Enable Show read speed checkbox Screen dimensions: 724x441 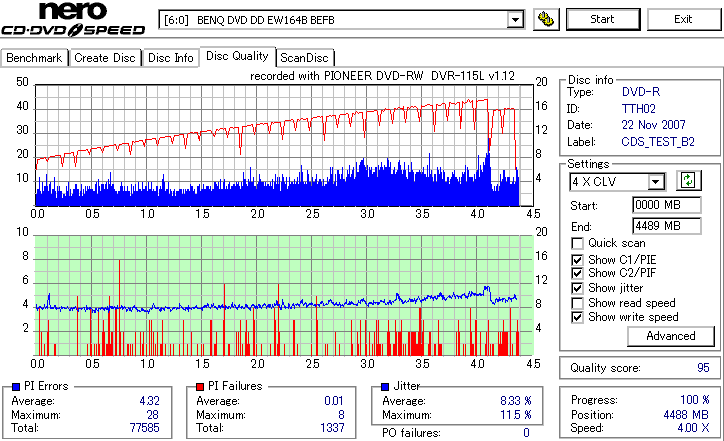point(577,303)
